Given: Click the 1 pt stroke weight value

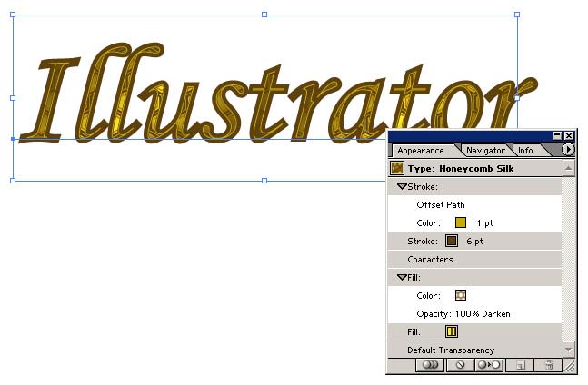Looking at the screenshot, I should [485, 223].
